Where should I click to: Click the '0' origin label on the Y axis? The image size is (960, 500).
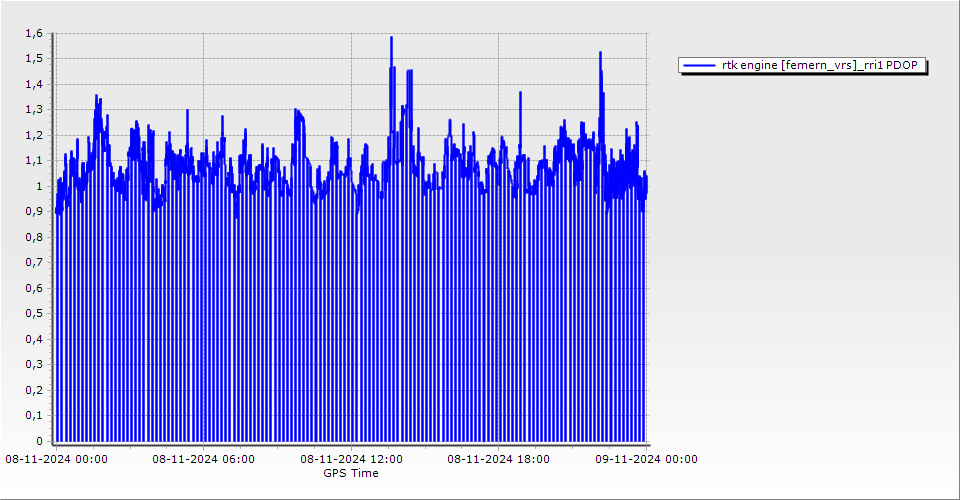click(x=39, y=441)
